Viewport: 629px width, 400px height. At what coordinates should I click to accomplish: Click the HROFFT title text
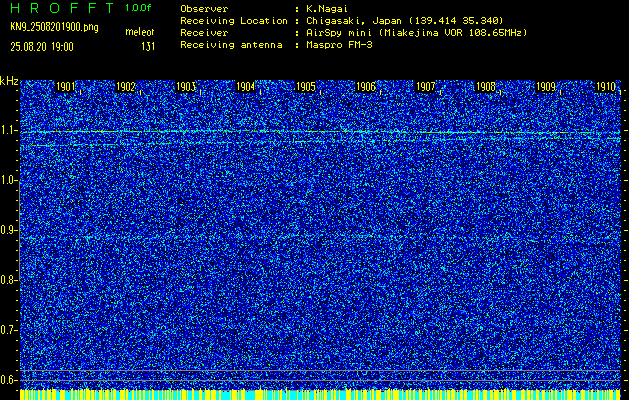point(62,8)
